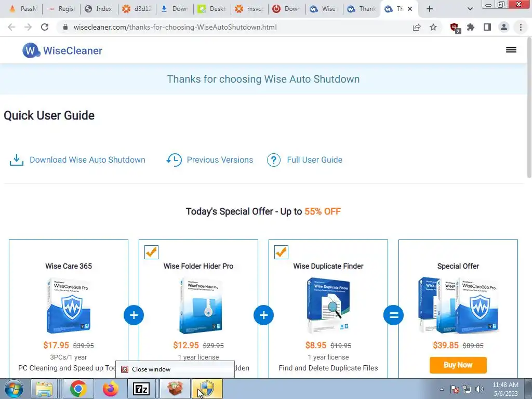Image resolution: width=532 pixels, height=399 pixels.
Task: Open the Previous Versions link
Action: tap(220, 160)
